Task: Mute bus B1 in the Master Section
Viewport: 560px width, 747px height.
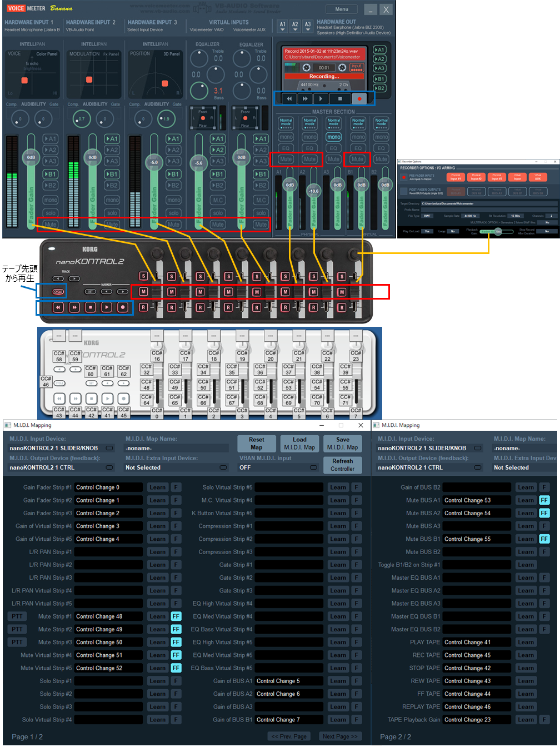Action: coord(357,159)
